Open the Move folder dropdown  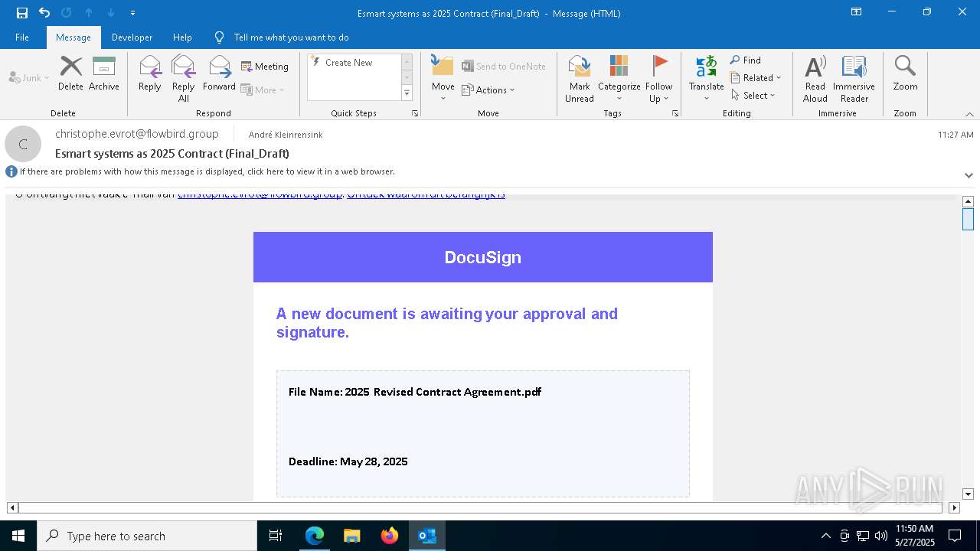443,78
